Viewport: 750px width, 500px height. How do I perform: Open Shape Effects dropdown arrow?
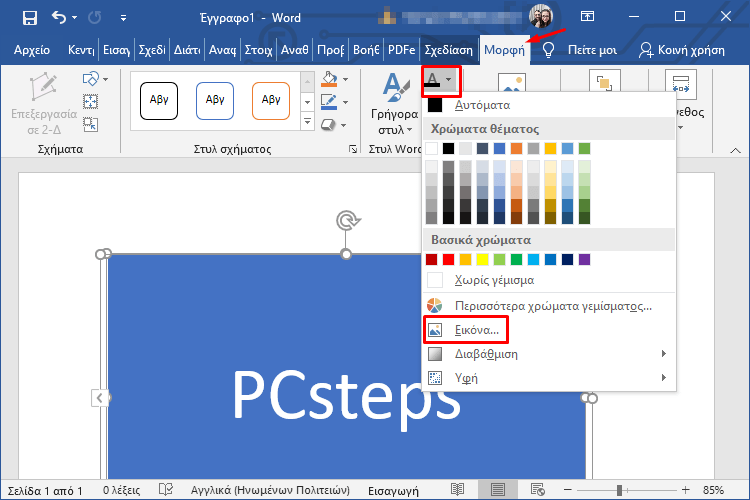click(x=344, y=125)
